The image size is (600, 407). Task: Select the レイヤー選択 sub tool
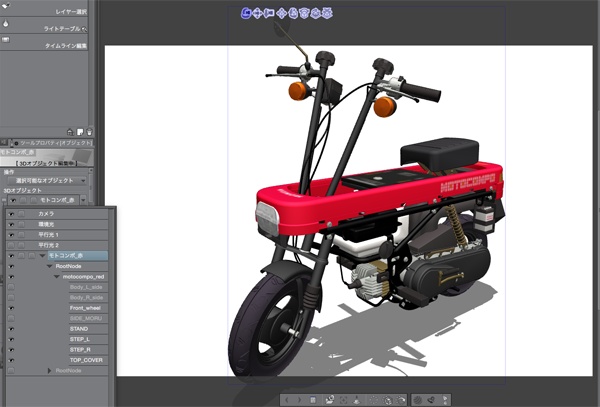point(44,10)
